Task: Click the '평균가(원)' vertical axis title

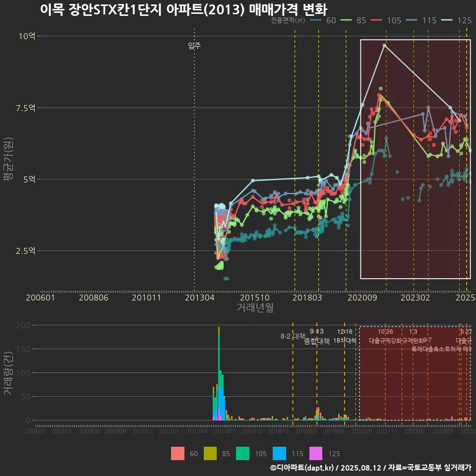Action: 8,159
